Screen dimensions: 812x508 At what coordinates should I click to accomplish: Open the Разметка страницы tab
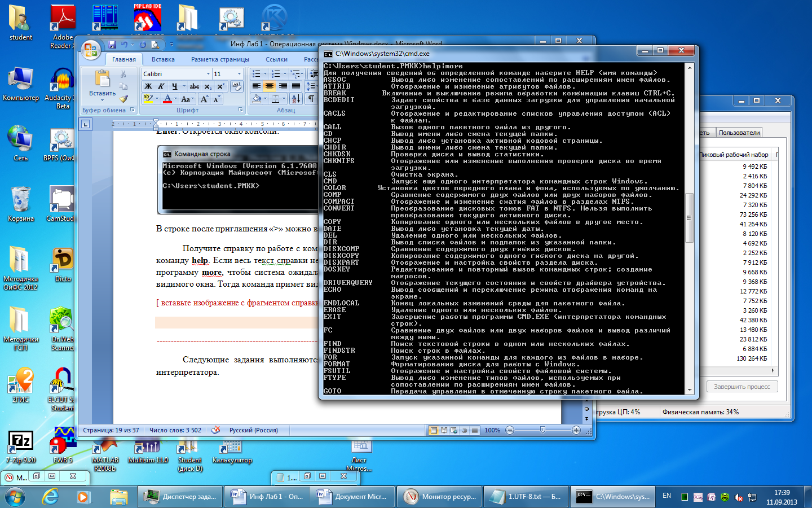tap(220, 59)
